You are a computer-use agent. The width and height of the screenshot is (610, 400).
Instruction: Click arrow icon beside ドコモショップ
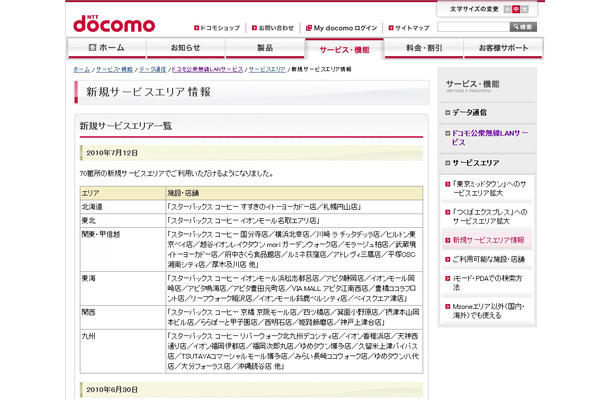tap(196, 28)
